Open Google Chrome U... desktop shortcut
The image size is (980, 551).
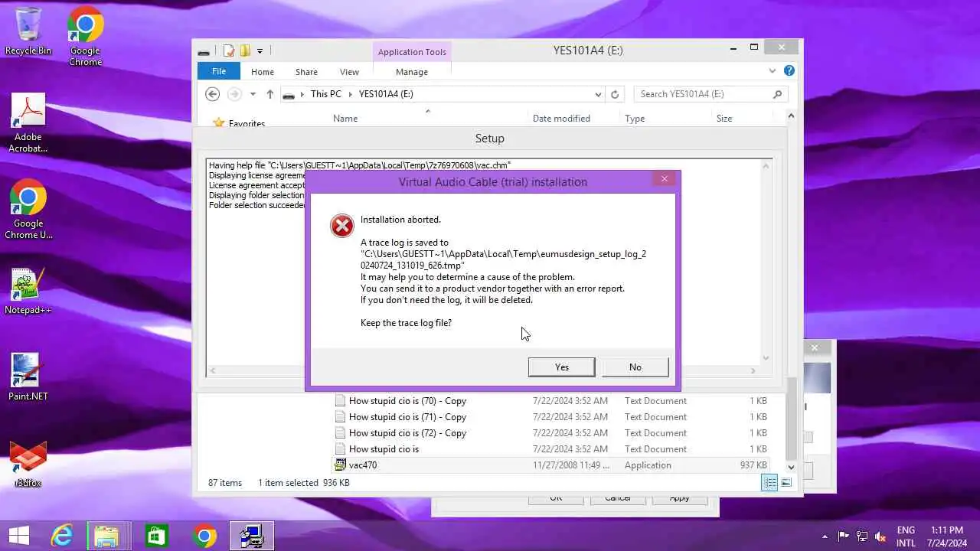28,210
